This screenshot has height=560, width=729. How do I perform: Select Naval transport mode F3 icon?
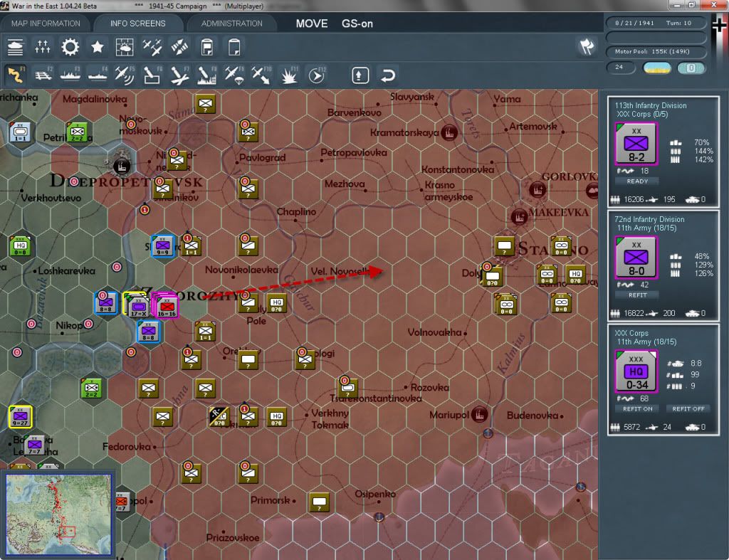70,75
